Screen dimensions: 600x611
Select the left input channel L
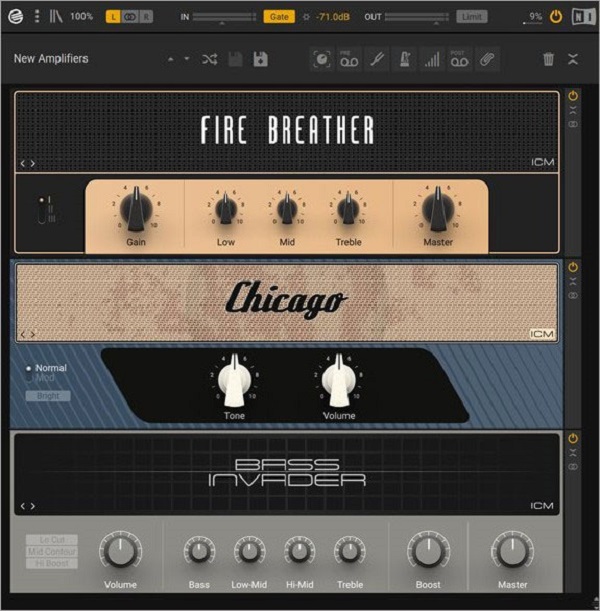[113, 17]
